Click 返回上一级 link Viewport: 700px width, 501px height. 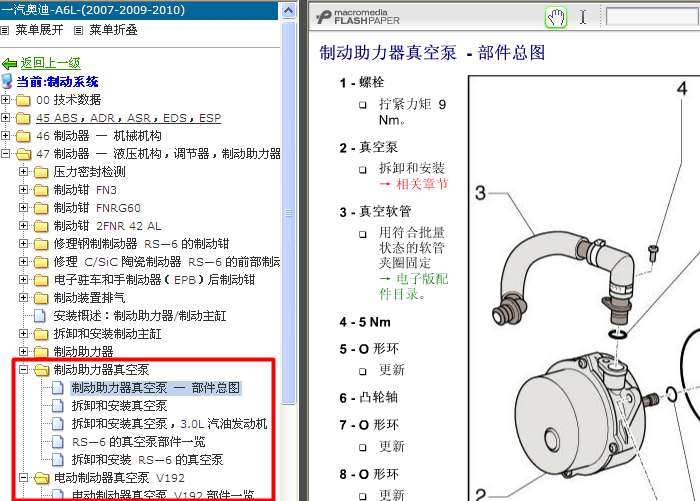50,63
